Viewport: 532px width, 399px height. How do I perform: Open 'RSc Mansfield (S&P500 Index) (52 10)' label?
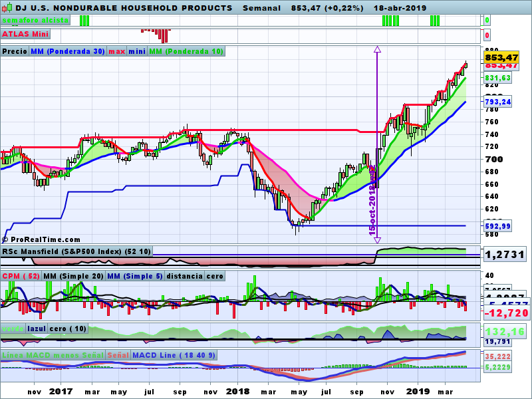(x=76, y=251)
